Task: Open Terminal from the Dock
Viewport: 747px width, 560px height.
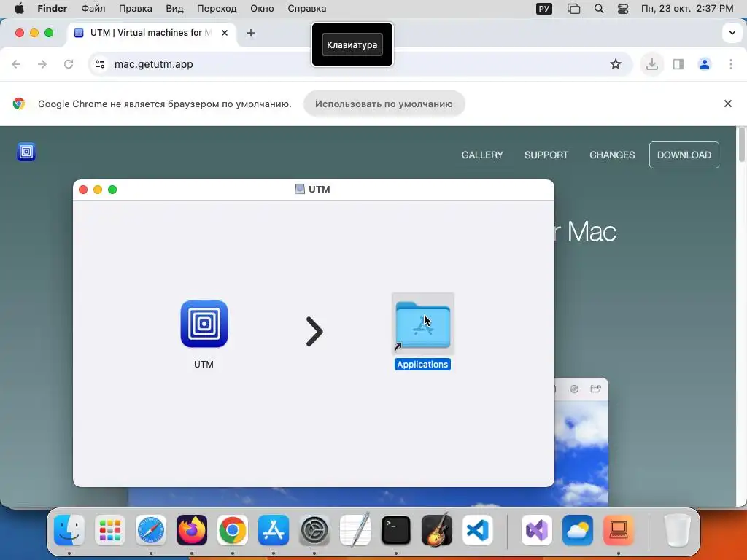Action: point(396,530)
